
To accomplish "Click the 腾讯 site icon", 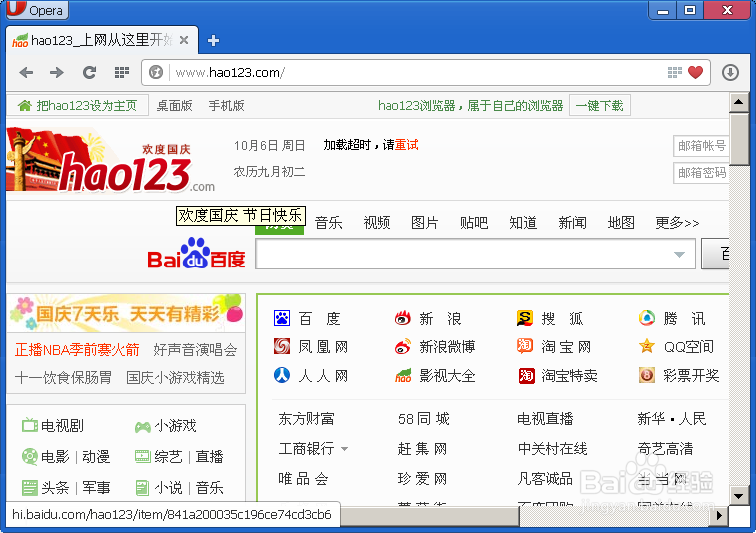I will tap(647, 318).
